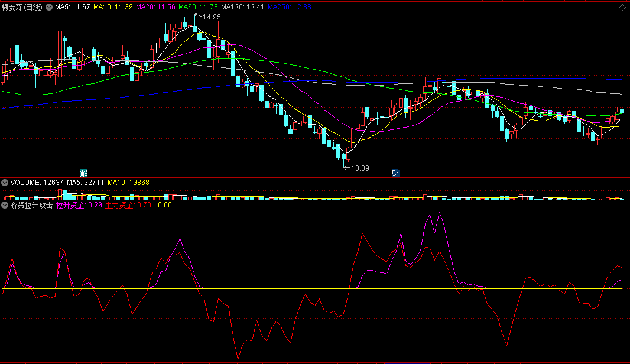Select the green MA60: 11.78 label

click(198, 7)
